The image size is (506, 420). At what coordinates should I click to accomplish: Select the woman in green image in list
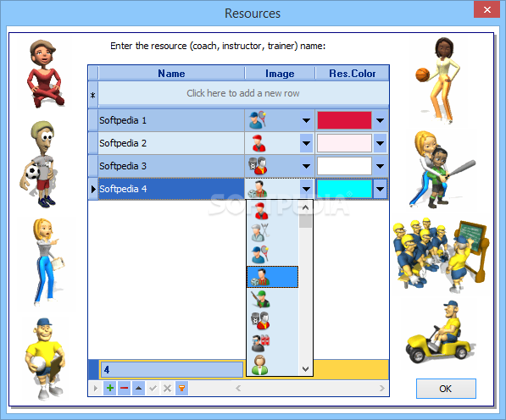260,365
